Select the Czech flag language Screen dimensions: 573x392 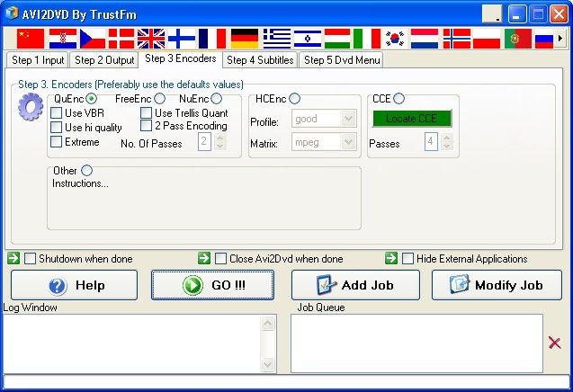[x=93, y=39]
